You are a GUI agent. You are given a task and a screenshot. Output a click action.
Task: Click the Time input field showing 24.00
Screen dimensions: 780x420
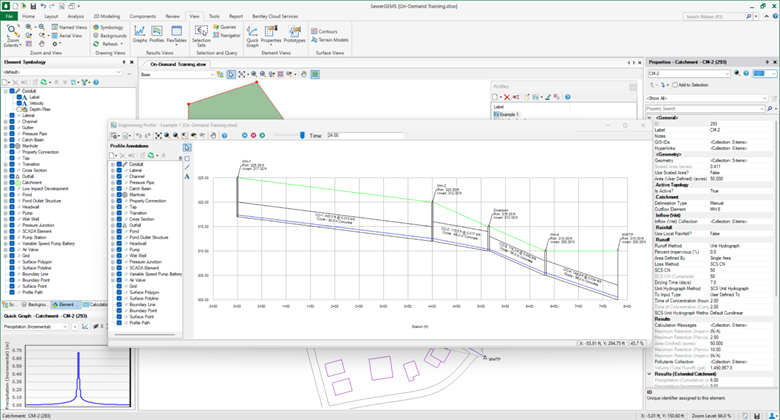point(364,135)
